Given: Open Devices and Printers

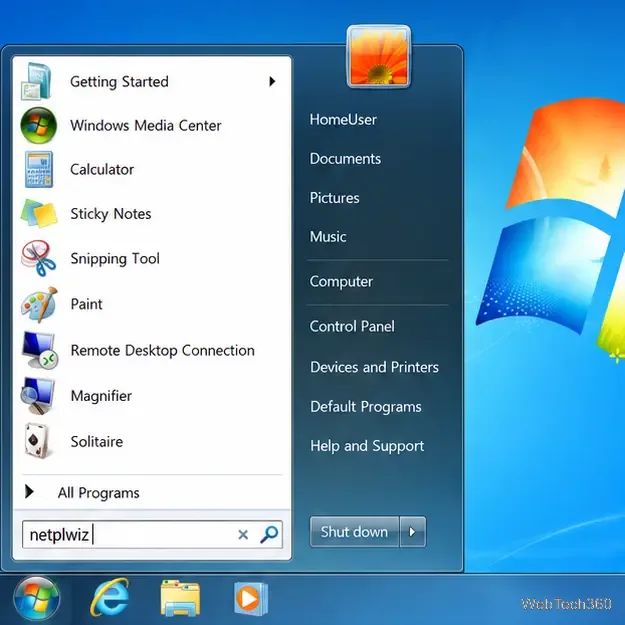Looking at the screenshot, I should point(374,367).
